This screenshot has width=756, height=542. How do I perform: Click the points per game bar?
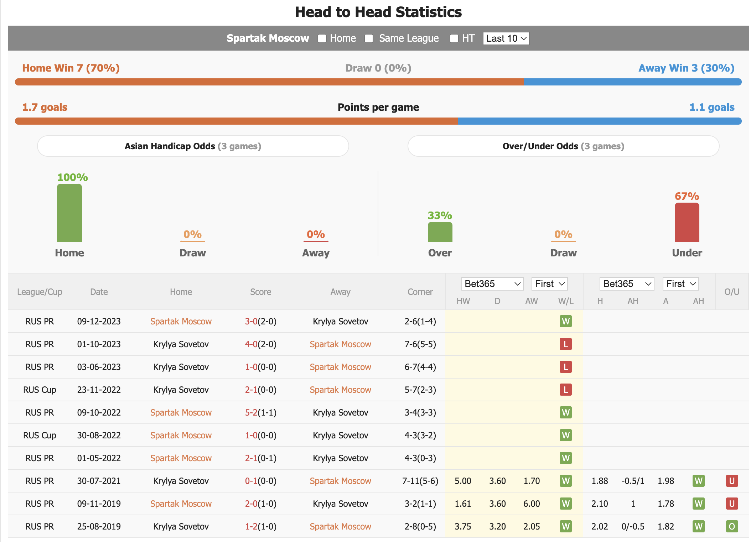pos(378,121)
